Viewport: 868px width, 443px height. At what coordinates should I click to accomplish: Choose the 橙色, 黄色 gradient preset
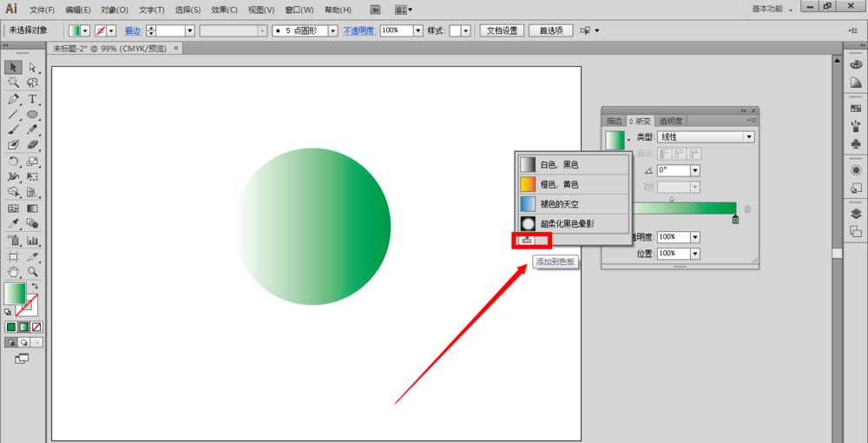point(559,184)
